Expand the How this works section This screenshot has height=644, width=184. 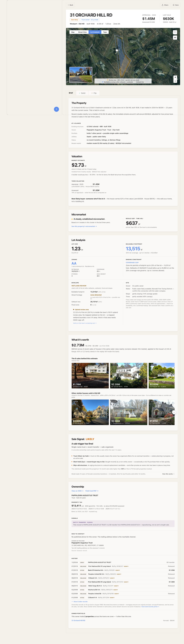(x=168, y=474)
